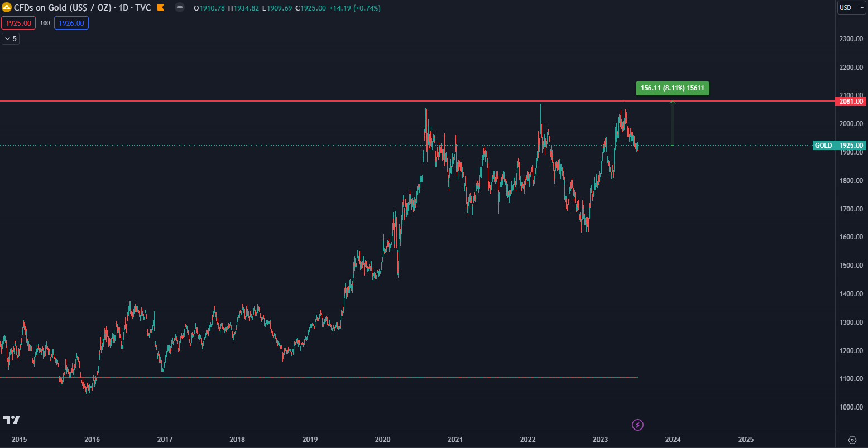Click the orange flag icon beside TVC
Screen dimensions: 868x448
coord(161,8)
